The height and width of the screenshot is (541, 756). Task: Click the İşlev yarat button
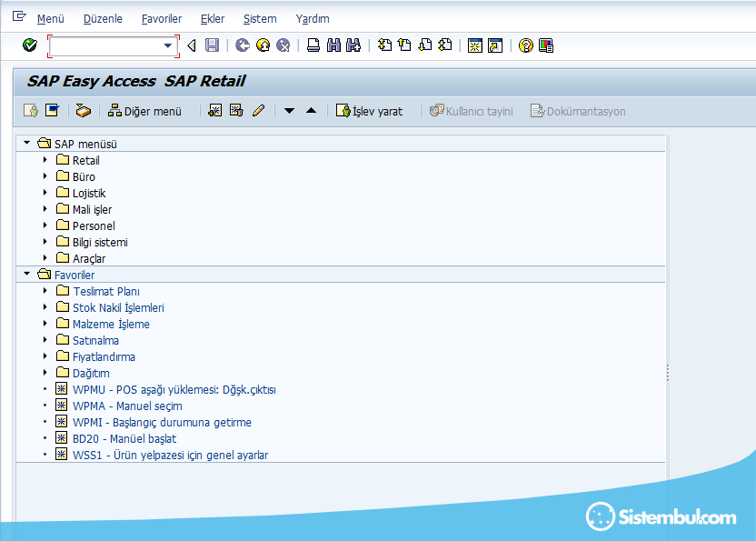point(369,111)
